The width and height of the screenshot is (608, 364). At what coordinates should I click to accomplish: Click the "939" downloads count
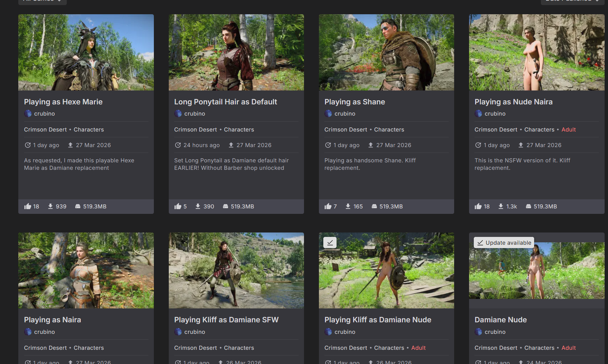click(x=61, y=206)
